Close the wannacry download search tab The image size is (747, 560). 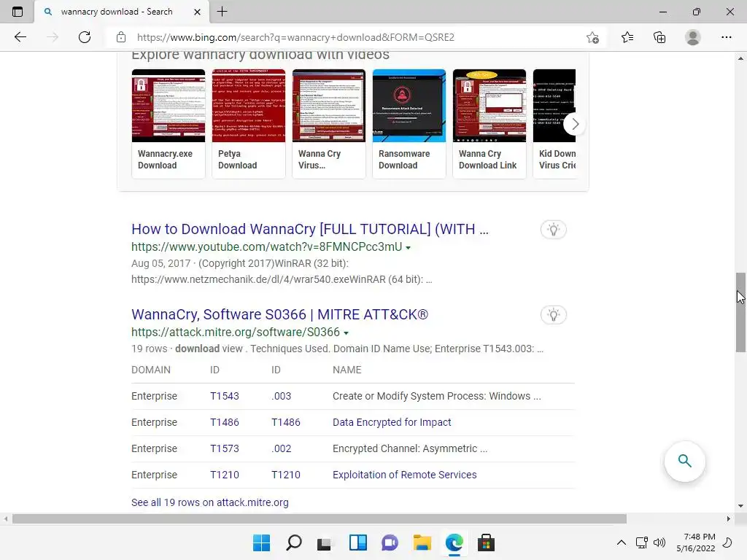[x=197, y=12]
